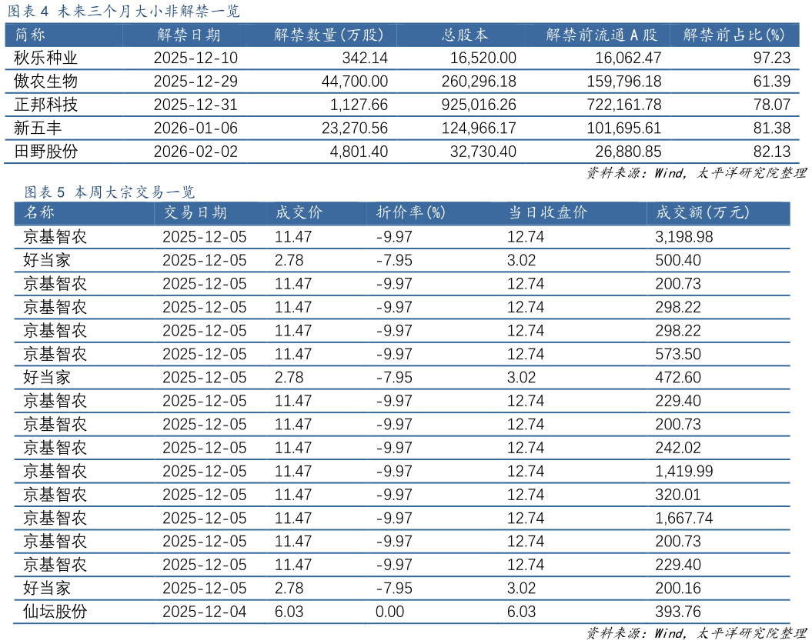
Task: Click the percentage value 82.13
Action: (x=772, y=151)
